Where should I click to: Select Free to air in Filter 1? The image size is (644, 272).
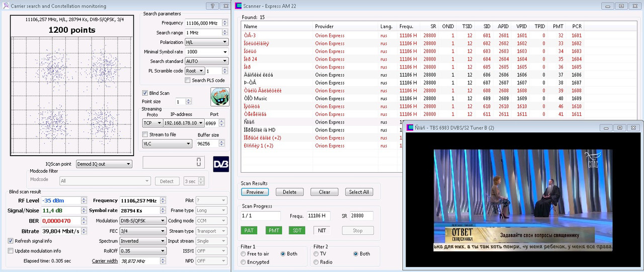point(244,254)
